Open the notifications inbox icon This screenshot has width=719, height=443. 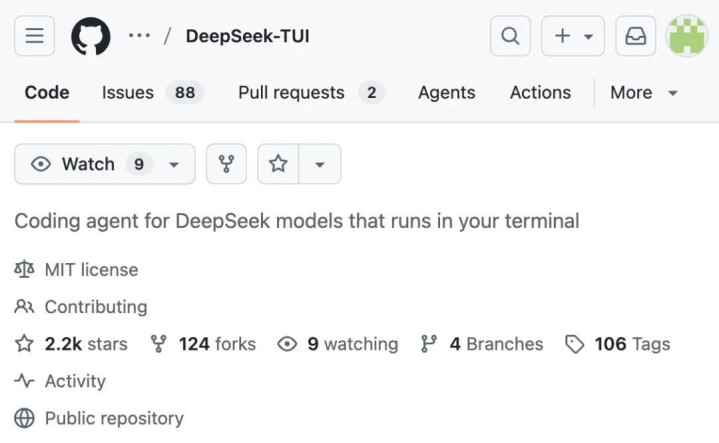[636, 36]
